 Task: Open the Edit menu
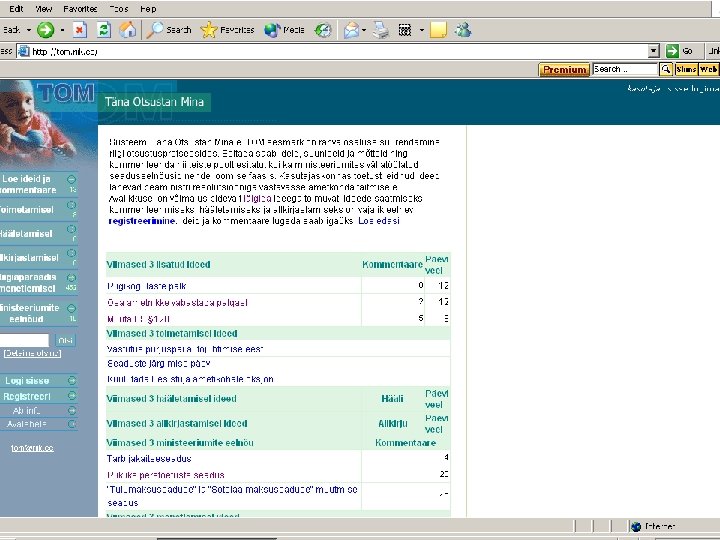click(x=16, y=9)
